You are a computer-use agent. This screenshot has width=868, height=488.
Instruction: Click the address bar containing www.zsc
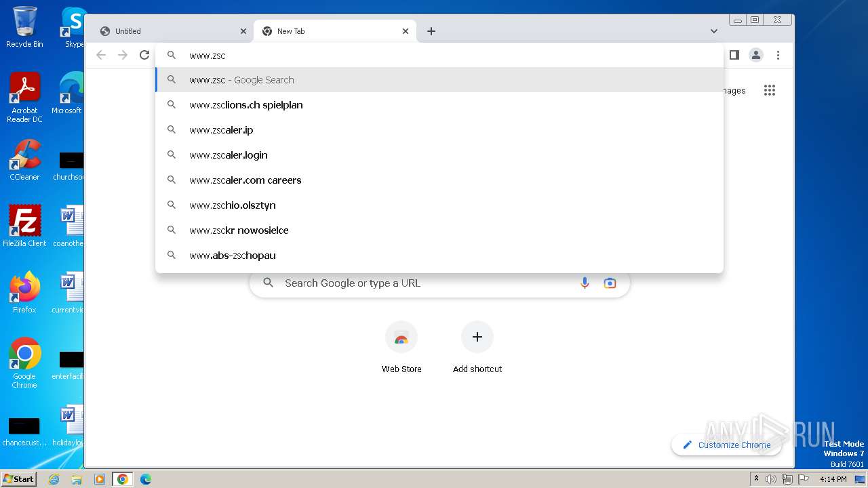click(x=439, y=56)
